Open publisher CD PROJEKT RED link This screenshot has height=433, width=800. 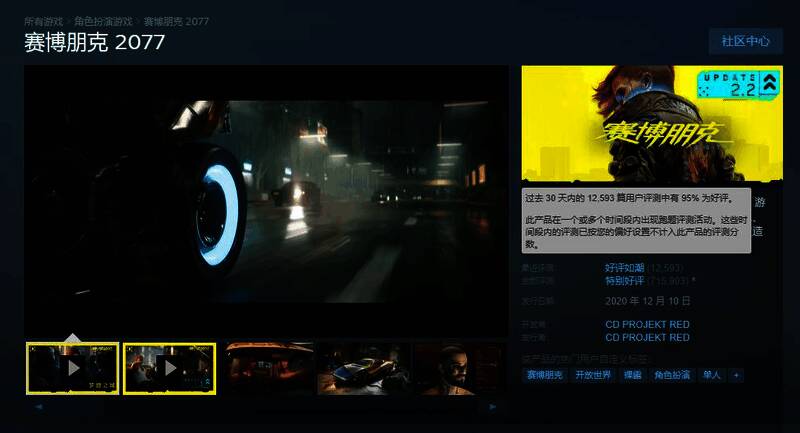tap(647, 338)
